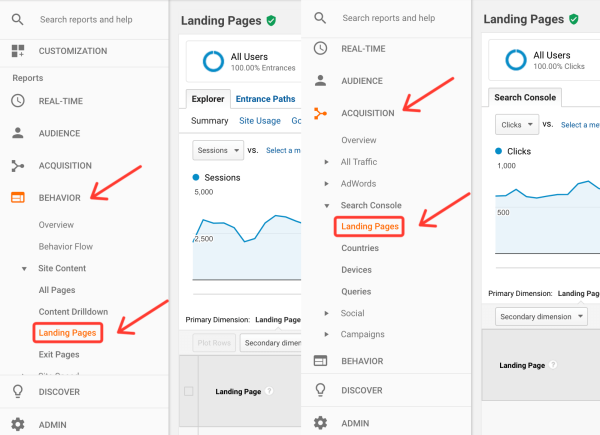Image resolution: width=600 pixels, height=435 pixels.
Task: Click Landing Page primary dimension in right panel
Action: point(579,293)
